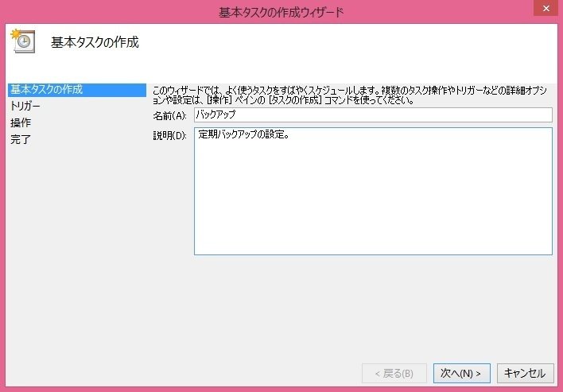The height and width of the screenshot is (392, 563).
Task: Close the wizard window with X
Action: pos(546,8)
